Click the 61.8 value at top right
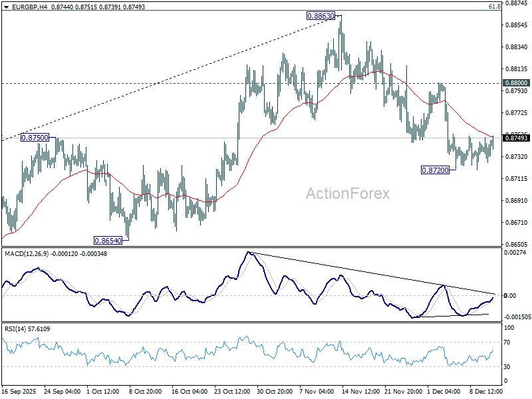532x399 pixels. [495, 7]
